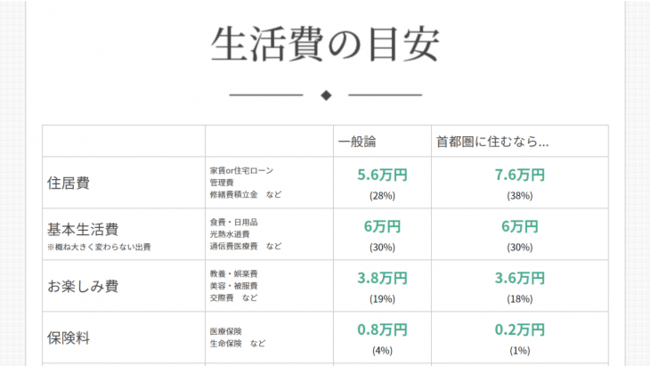
Task: Click the 3.8万円 value
Action: coord(382,278)
